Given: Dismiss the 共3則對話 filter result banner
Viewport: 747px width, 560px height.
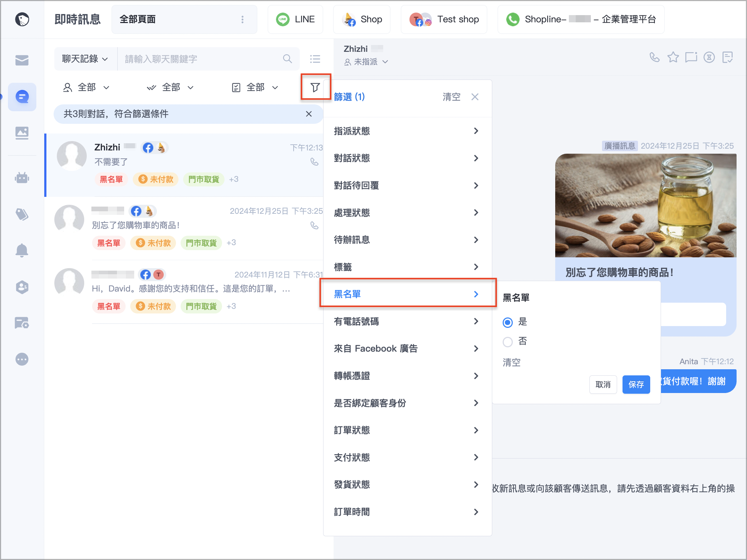Looking at the screenshot, I should coord(309,114).
